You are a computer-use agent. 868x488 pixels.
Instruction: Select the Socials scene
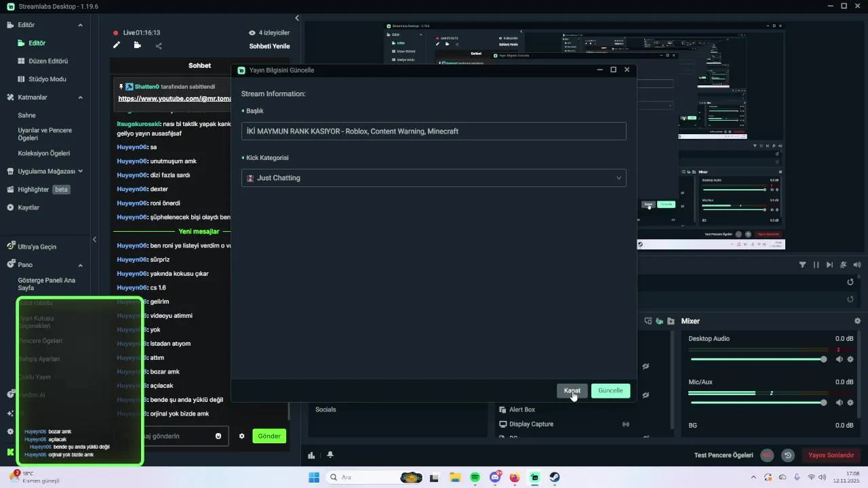[x=325, y=409]
